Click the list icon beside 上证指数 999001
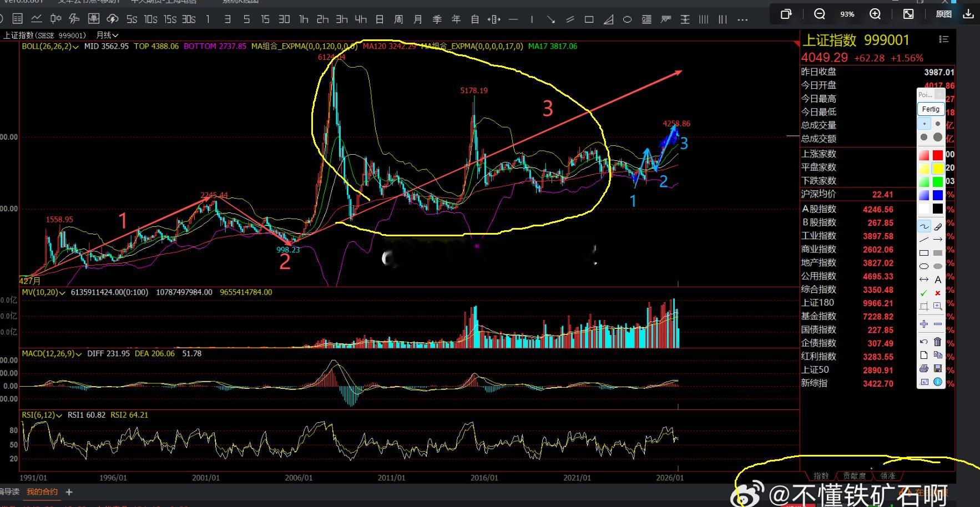Screen dimensions: 980x507 [943, 39]
